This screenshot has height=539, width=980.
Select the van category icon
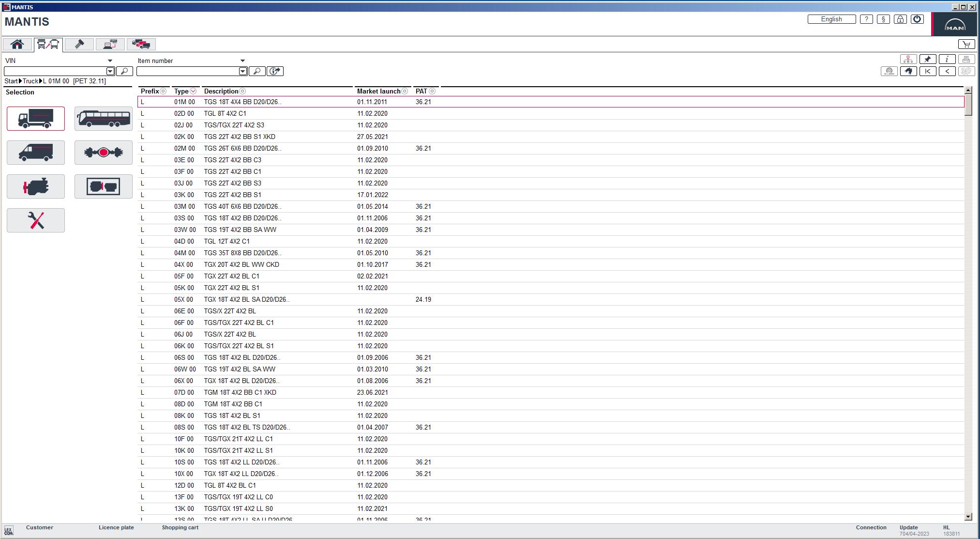point(36,152)
